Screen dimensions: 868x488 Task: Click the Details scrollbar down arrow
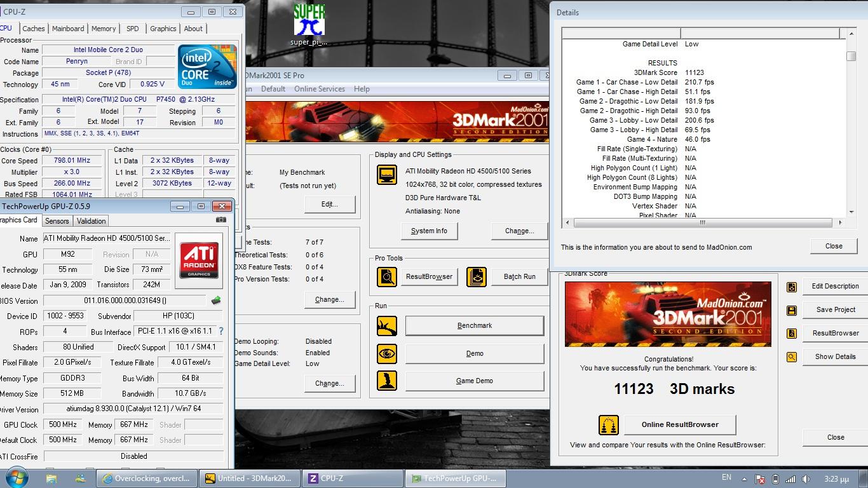(851, 212)
